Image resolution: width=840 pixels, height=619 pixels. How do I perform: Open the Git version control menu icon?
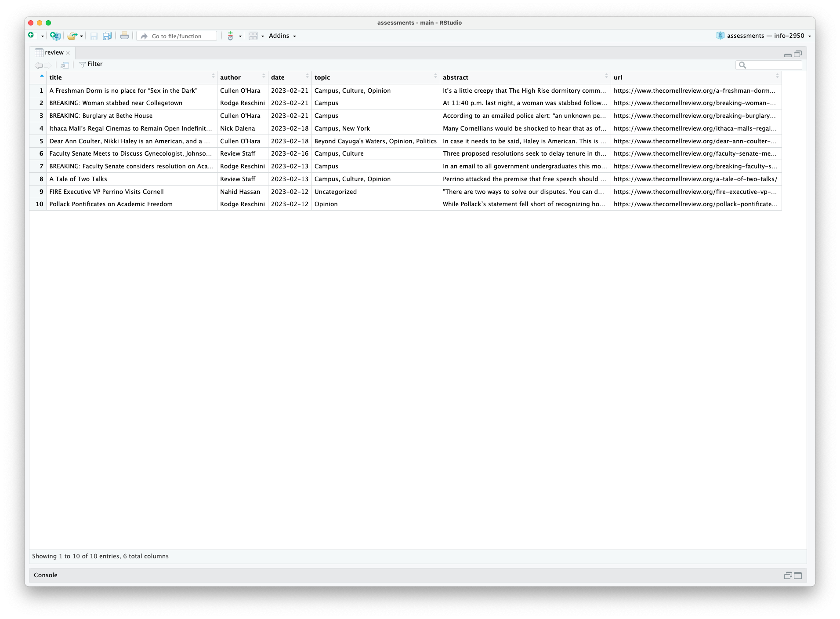pos(231,36)
